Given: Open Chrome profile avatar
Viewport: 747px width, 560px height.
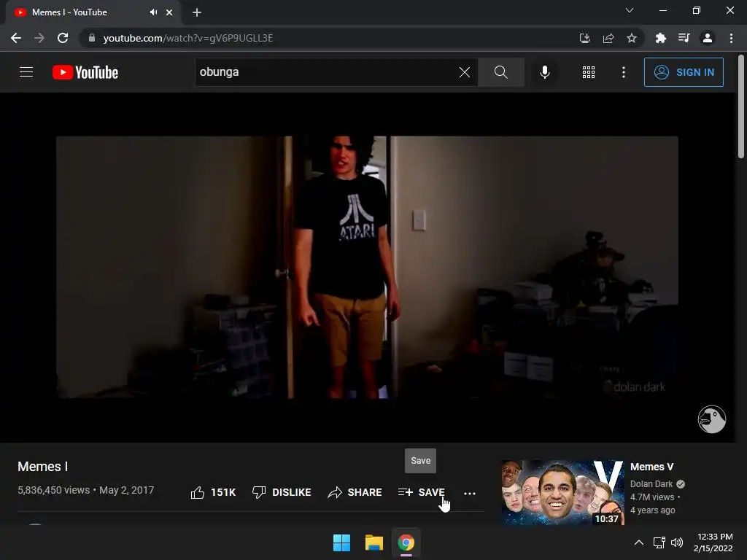Looking at the screenshot, I should (x=708, y=38).
